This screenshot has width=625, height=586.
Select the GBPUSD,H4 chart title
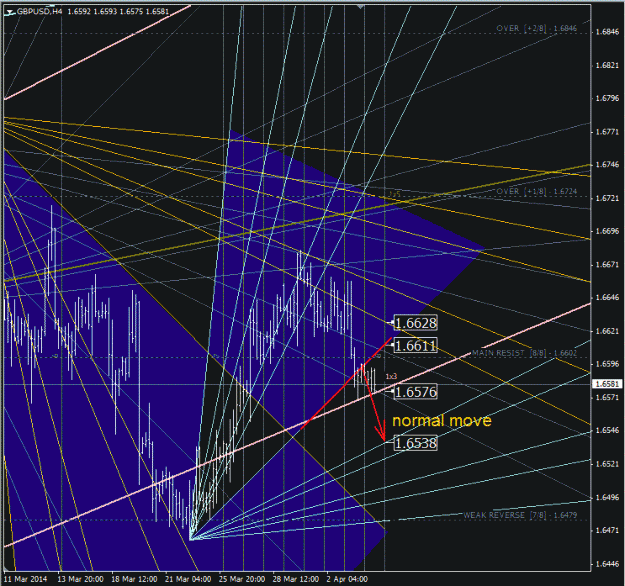click(39, 12)
